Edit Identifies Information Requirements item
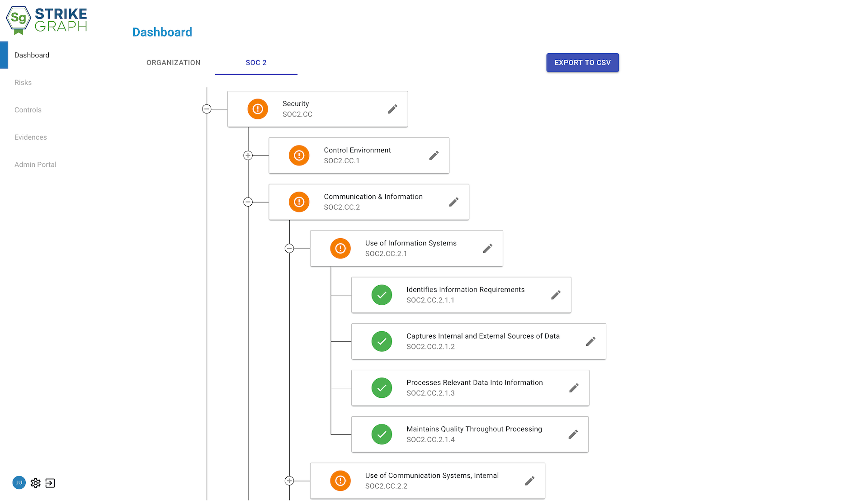Screen dimensions: 868x504 click(556, 295)
